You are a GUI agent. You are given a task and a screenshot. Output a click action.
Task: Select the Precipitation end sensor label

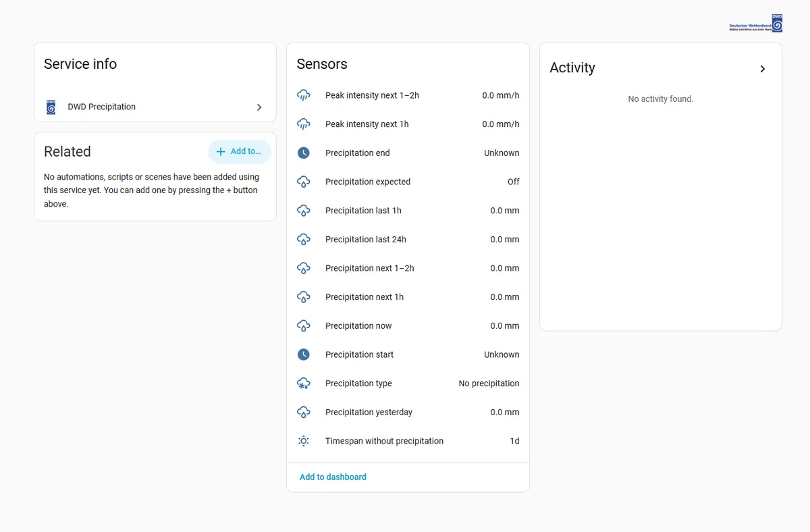tap(357, 153)
